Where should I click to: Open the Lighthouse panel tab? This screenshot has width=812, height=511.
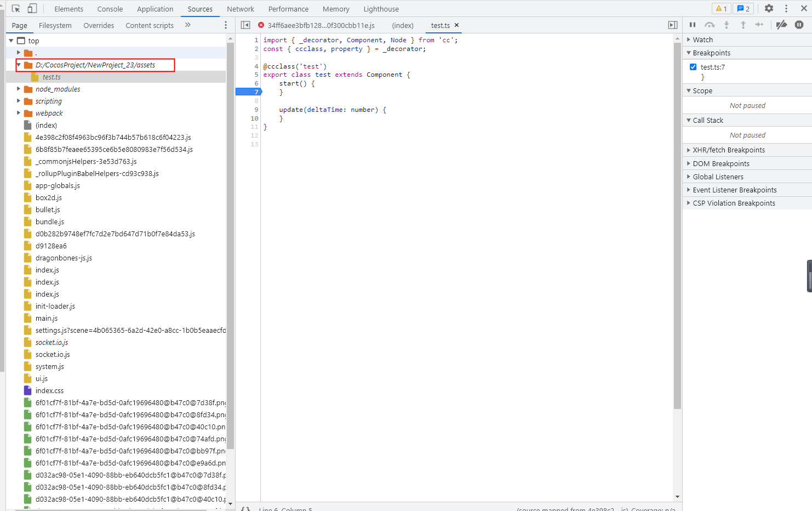(381, 9)
